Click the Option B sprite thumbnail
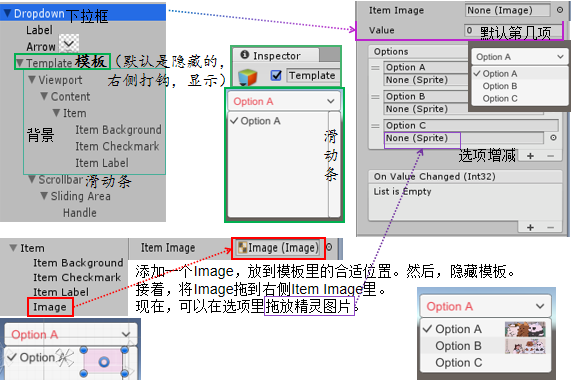The image size is (575, 383). coord(525,346)
